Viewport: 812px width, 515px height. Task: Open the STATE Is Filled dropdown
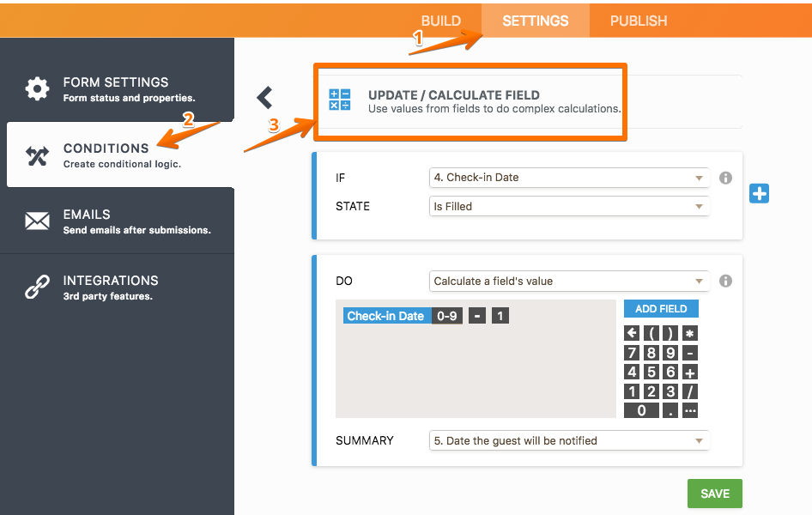[569, 207]
